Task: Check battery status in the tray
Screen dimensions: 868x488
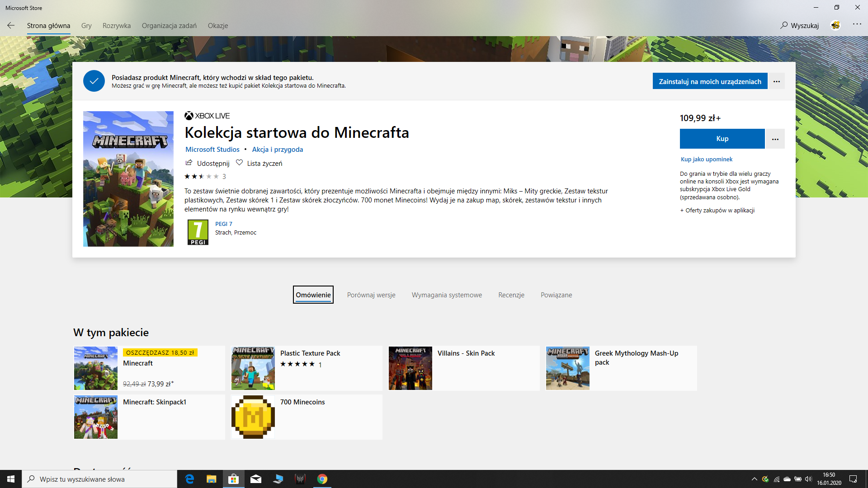Action: 798,479
